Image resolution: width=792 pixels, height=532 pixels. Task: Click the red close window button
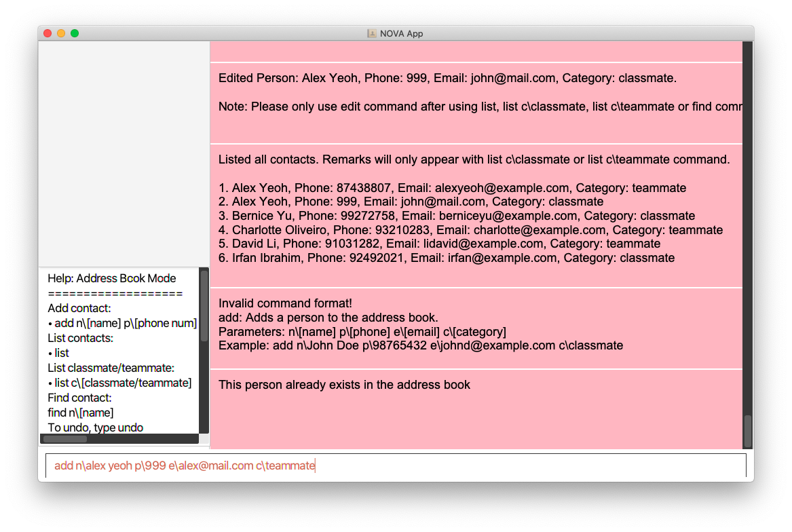coord(48,33)
